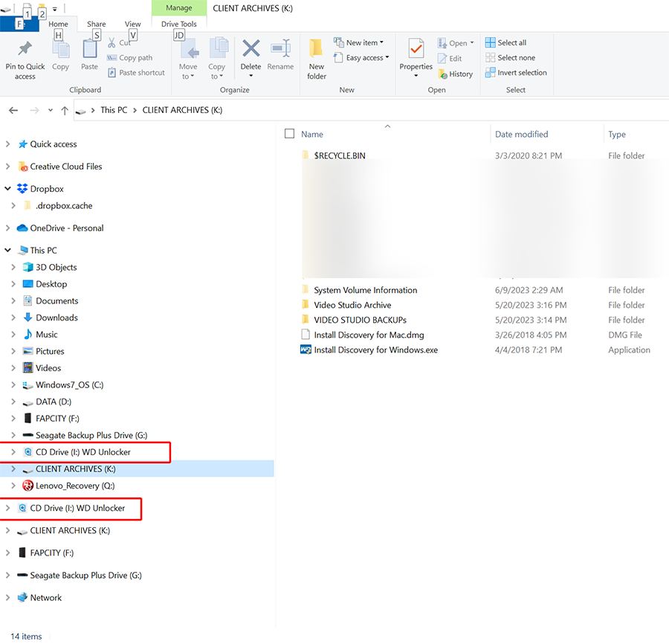
Task: Switch to the Home ribbon tab
Action: [58, 25]
